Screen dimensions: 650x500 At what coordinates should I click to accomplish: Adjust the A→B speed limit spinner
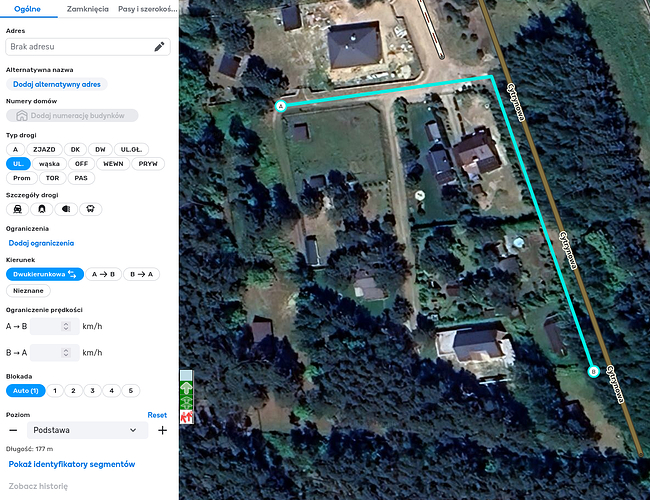65,326
